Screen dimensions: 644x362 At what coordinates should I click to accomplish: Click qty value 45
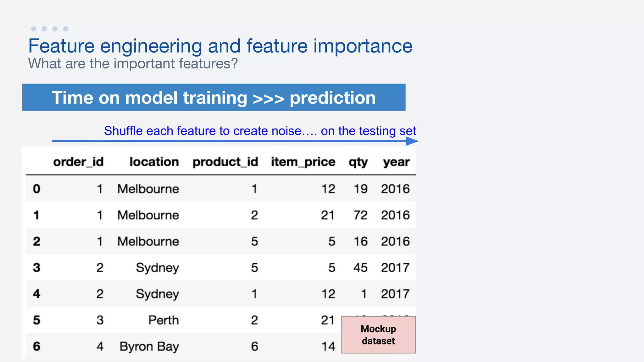[360, 268]
